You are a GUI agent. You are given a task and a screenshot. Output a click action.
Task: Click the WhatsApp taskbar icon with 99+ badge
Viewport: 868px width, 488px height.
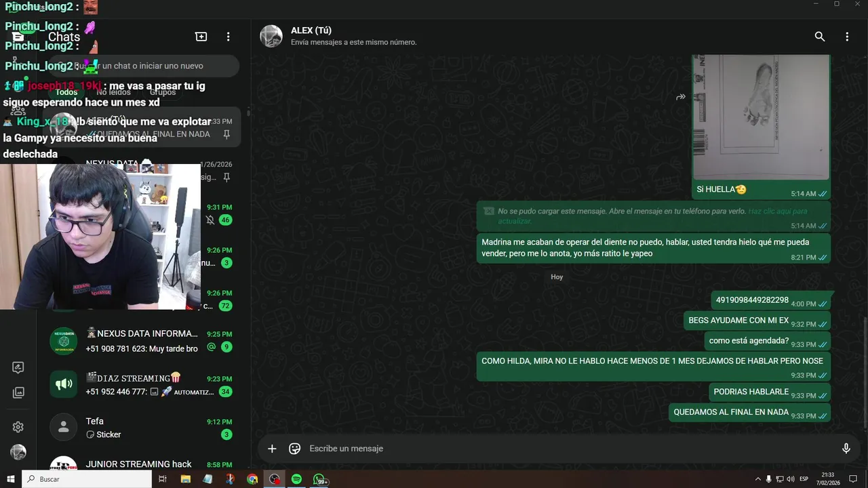[320, 479]
